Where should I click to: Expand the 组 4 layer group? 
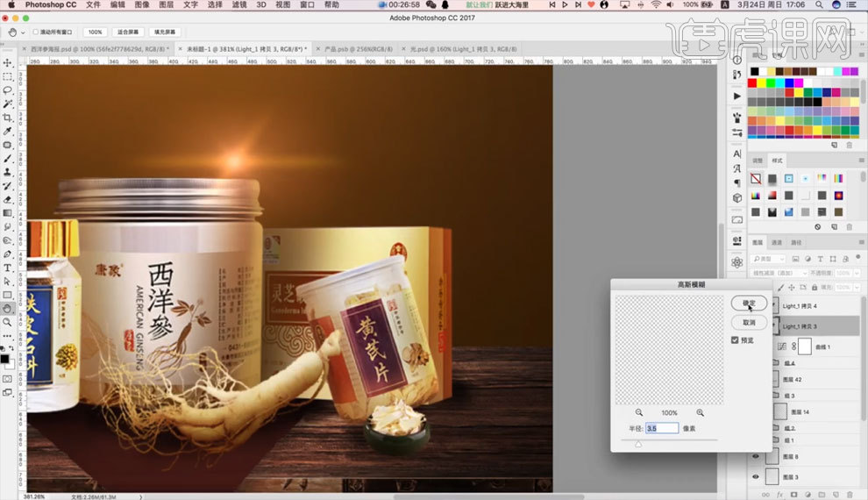776,362
